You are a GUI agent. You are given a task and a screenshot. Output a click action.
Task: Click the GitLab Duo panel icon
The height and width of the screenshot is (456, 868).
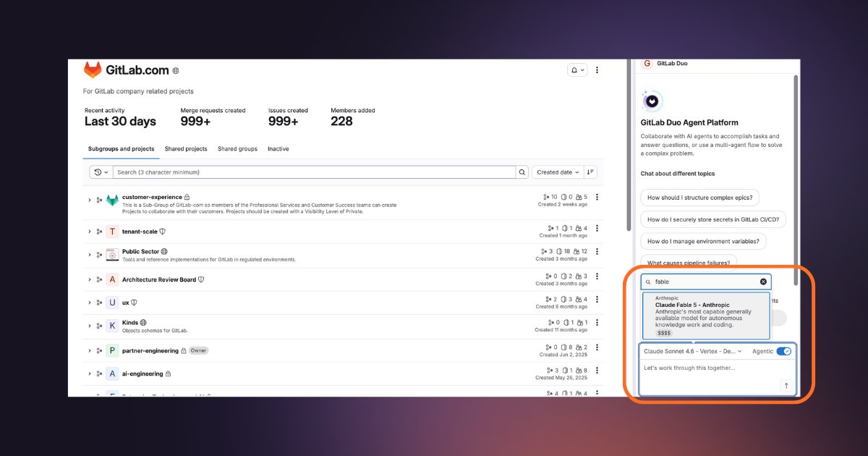tap(647, 64)
